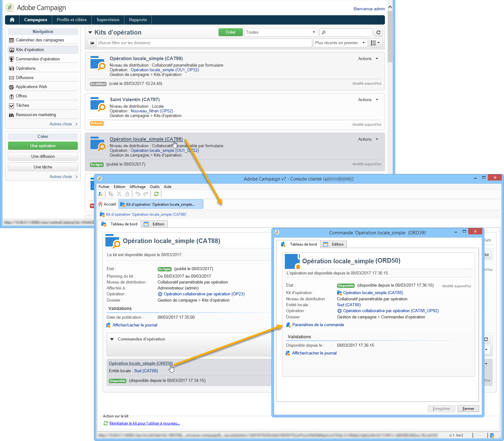The width and height of the screenshot is (504, 441).
Task: Close the Kit d'opération console tab
Action: [x=200, y=204]
